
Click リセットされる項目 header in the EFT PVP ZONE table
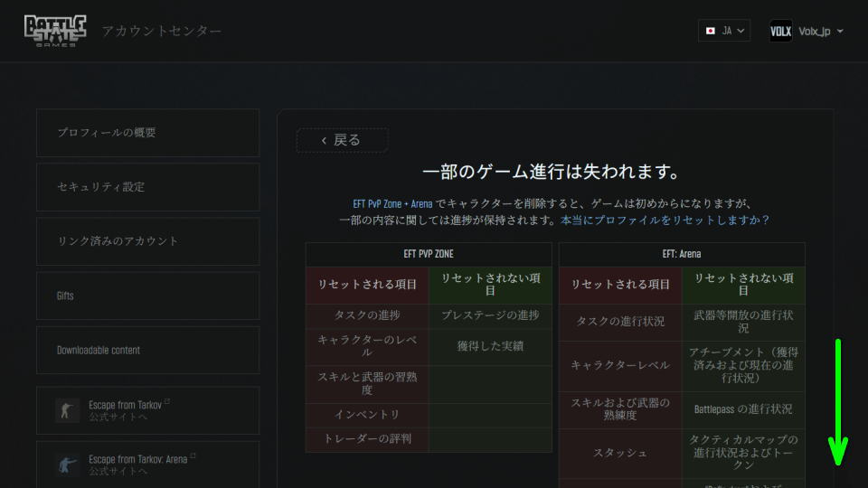pos(367,285)
